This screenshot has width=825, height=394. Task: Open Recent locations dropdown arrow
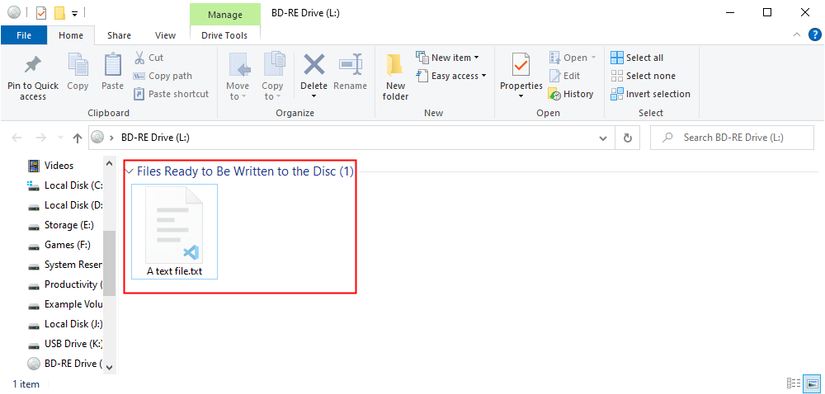click(61, 138)
